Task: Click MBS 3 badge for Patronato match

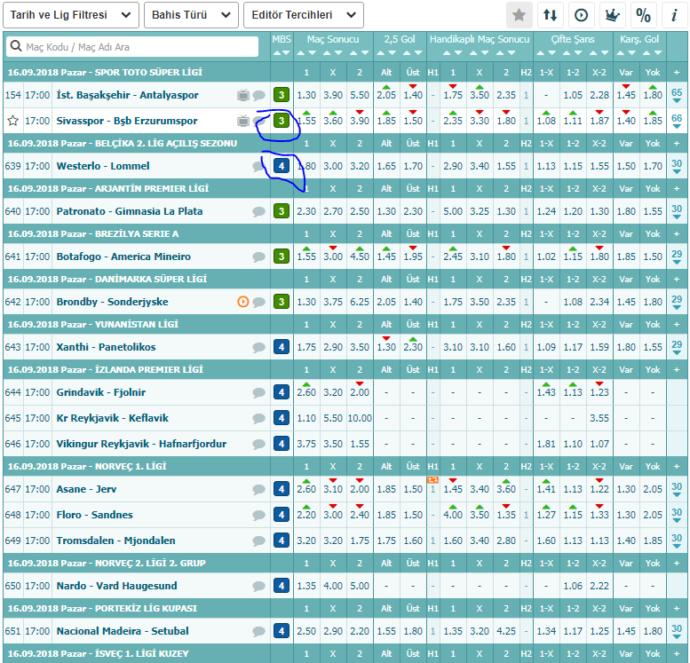Action: click(x=281, y=211)
